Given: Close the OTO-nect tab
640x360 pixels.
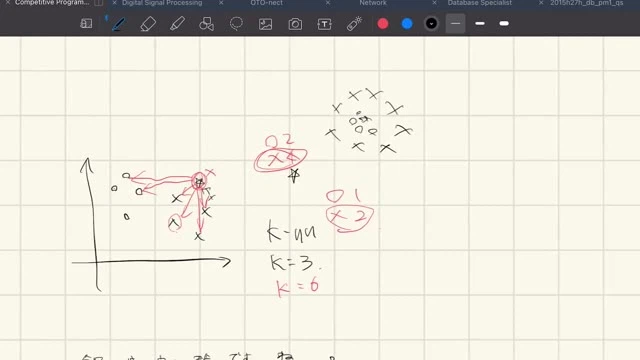Looking at the screenshot, I should pos(221,3).
